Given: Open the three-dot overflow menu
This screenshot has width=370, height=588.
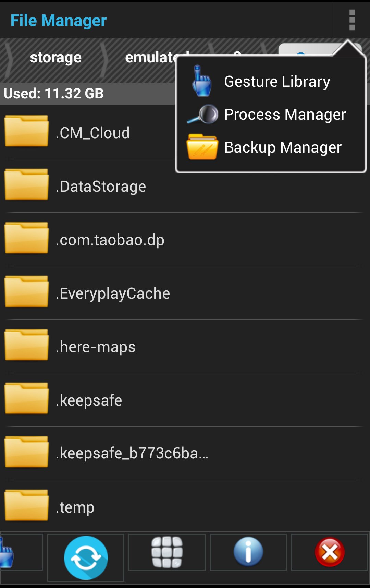Looking at the screenshot, I should [352, 20].
